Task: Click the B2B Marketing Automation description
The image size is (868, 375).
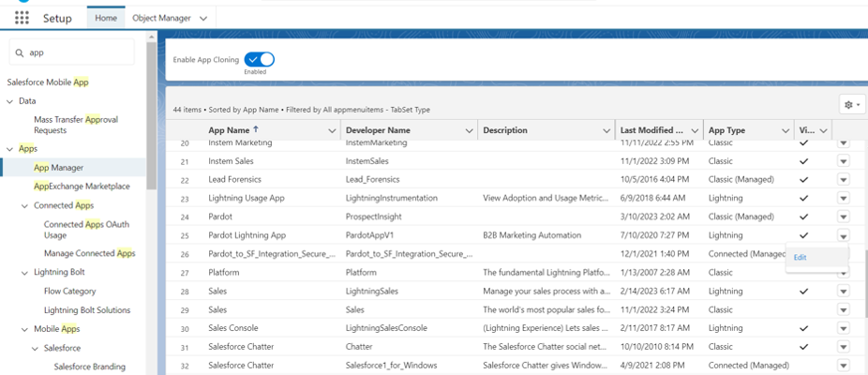Action: coord(532,235)
